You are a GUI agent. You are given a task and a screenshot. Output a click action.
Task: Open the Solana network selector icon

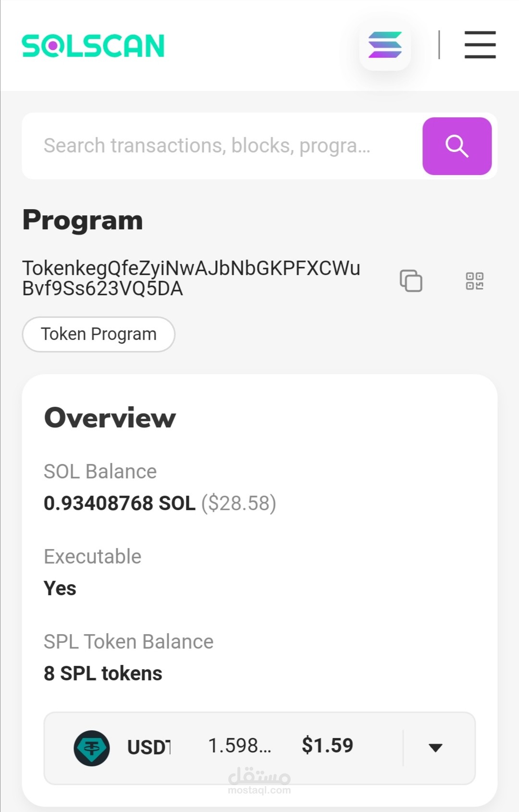[x=385, y=45]
